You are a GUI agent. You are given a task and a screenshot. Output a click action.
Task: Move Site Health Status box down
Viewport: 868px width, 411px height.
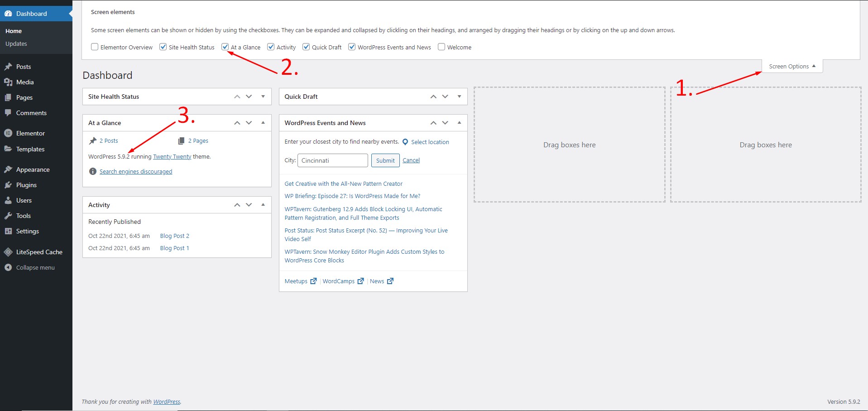pos(249,97)
